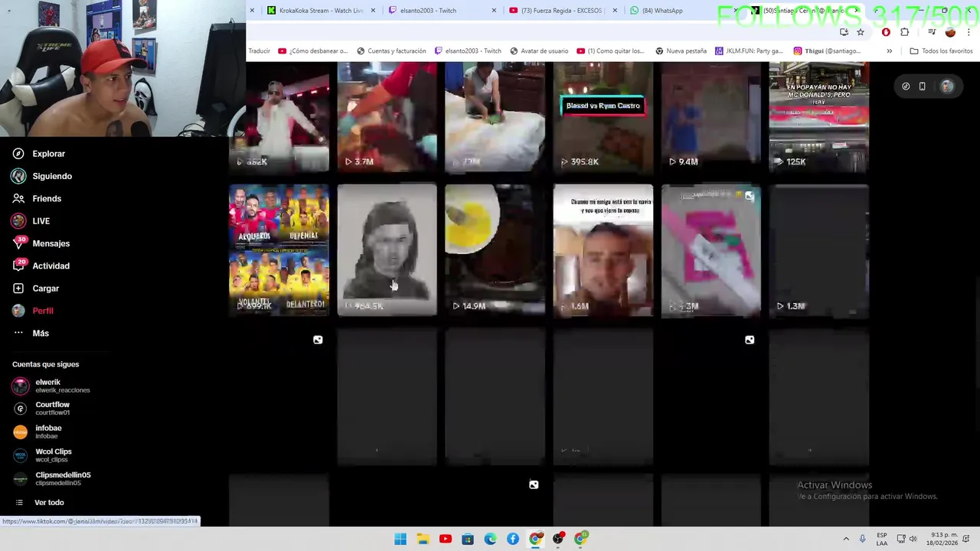Open Chrome media control icon
Image resolution: width=980 pixels, height=551 pixels.
tap(932, 32)
